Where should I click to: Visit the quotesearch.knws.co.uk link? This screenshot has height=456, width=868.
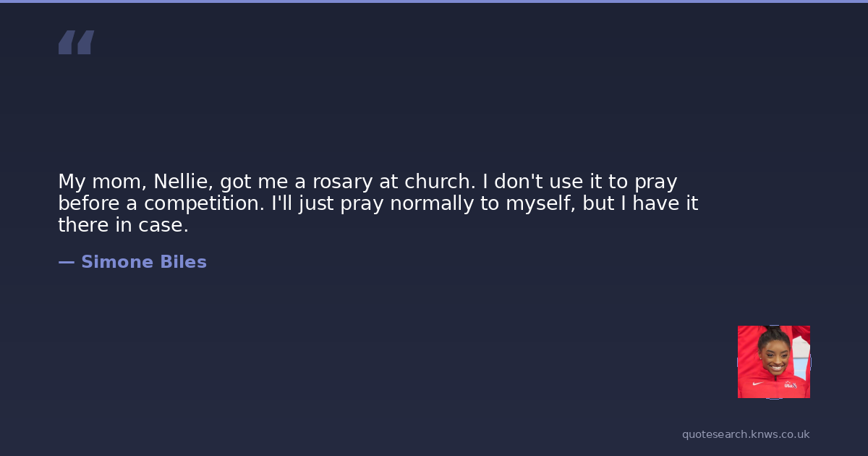745,434
